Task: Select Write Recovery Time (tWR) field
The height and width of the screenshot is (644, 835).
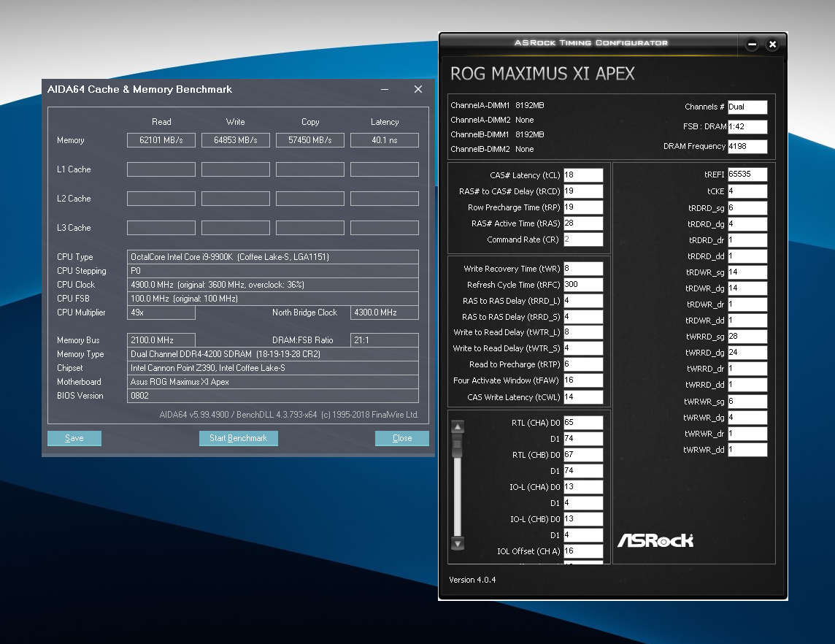Action: coord(583,269)
